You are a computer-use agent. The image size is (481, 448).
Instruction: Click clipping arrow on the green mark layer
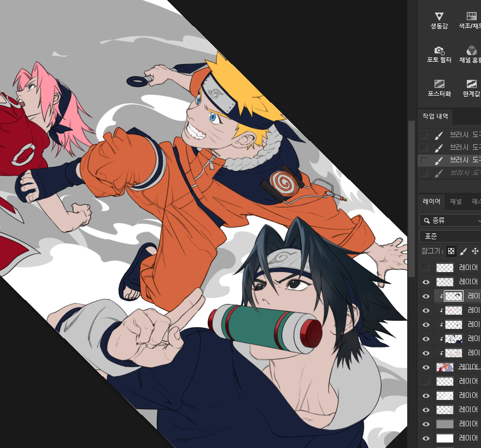tap(442, 325)
